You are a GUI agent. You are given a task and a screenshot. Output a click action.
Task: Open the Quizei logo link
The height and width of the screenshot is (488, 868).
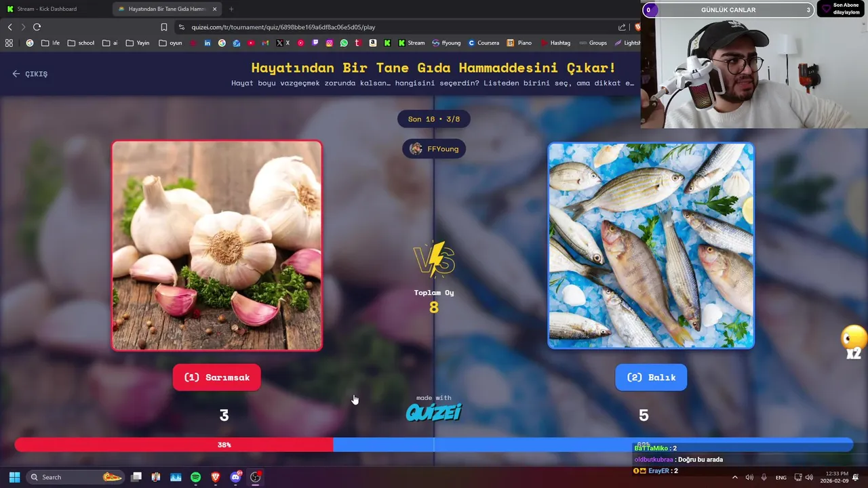434,411
